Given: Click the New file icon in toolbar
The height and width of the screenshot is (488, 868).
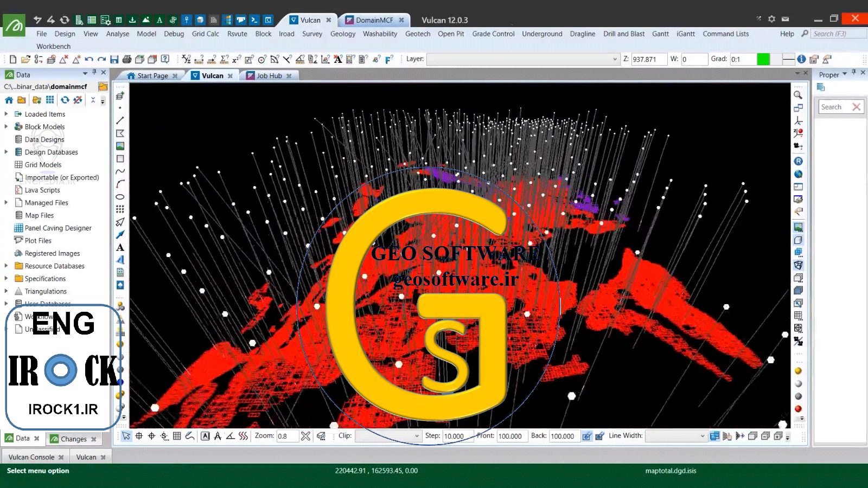Looking at the screenshot, I should tap(13, 59).
